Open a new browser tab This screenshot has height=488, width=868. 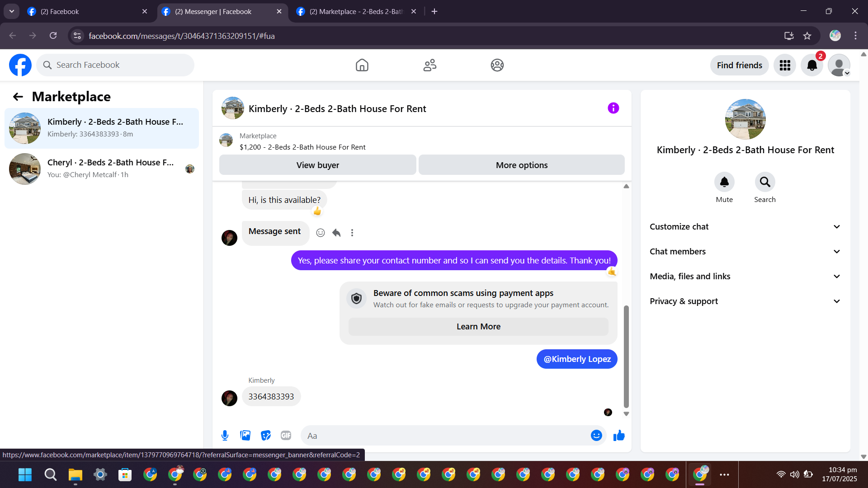434,11
